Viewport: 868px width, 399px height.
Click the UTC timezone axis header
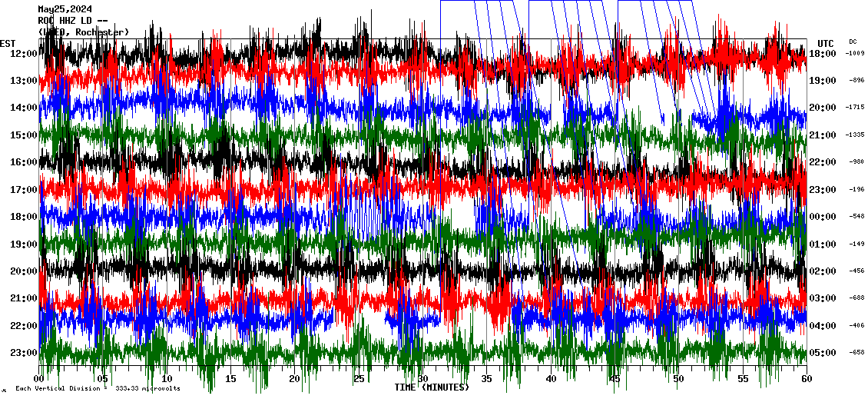(x=825, y=43)
